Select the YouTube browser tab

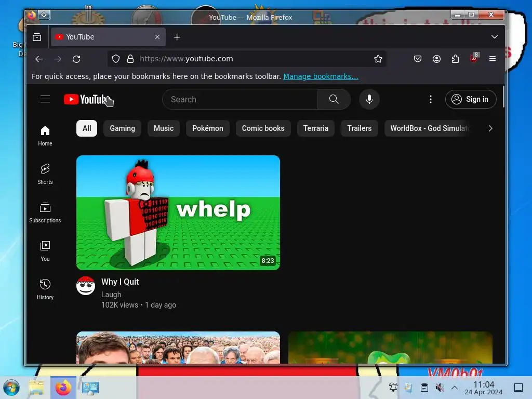(x=108, y=37)
